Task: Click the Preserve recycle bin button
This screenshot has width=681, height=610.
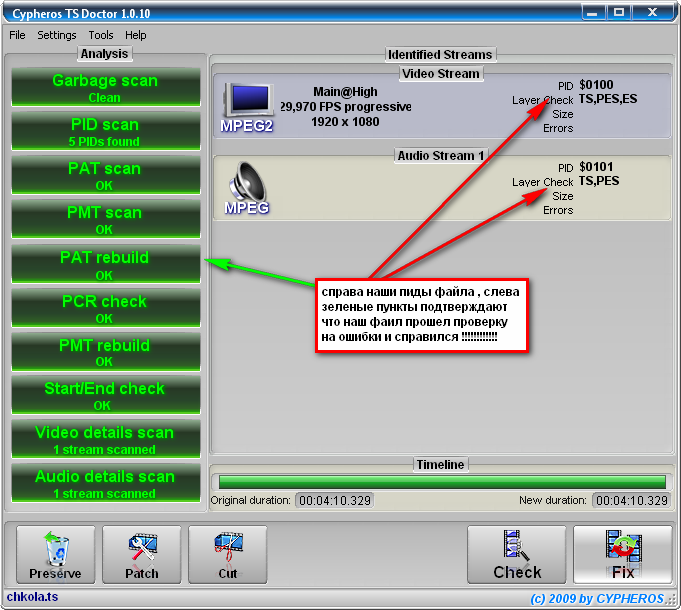Action: click(56, 555)
